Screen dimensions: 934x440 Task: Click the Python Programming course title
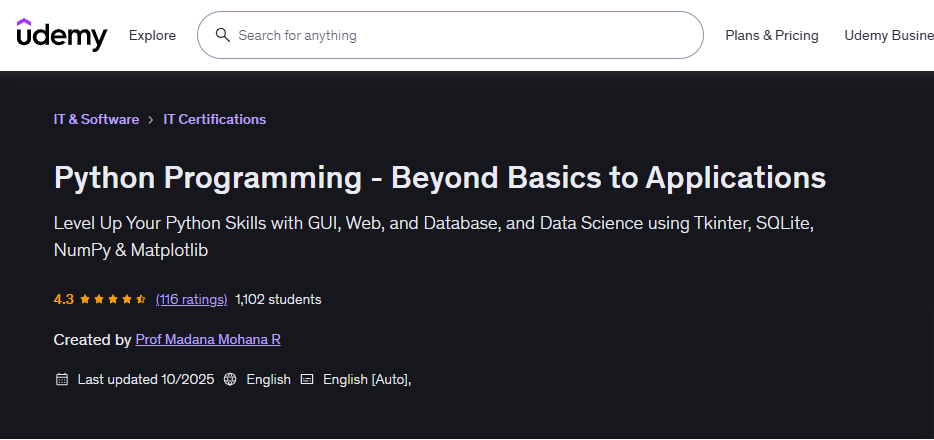pos(439,177)
